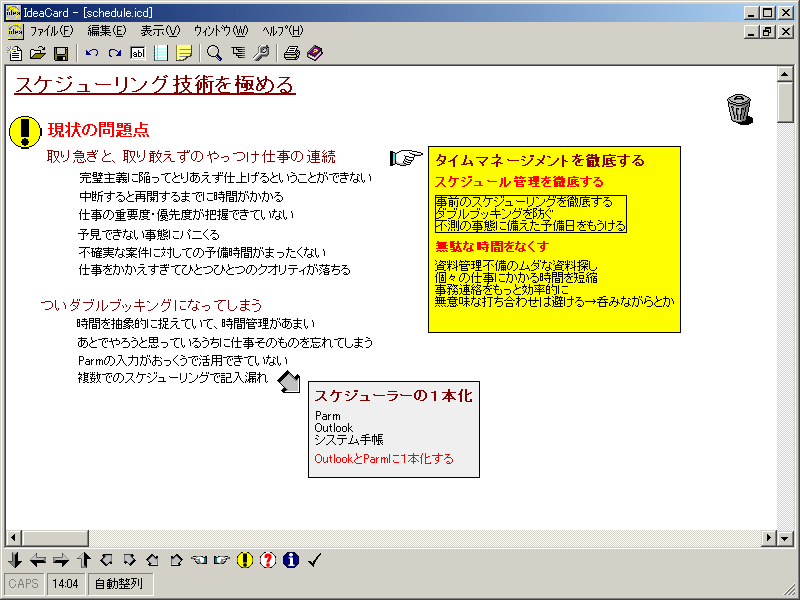Insert the yellow exclamation mark symbol

(x=245, y=560)
